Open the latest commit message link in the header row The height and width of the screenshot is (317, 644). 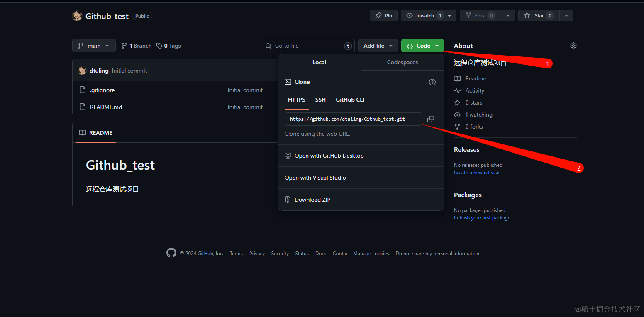(x=129, y=71)
